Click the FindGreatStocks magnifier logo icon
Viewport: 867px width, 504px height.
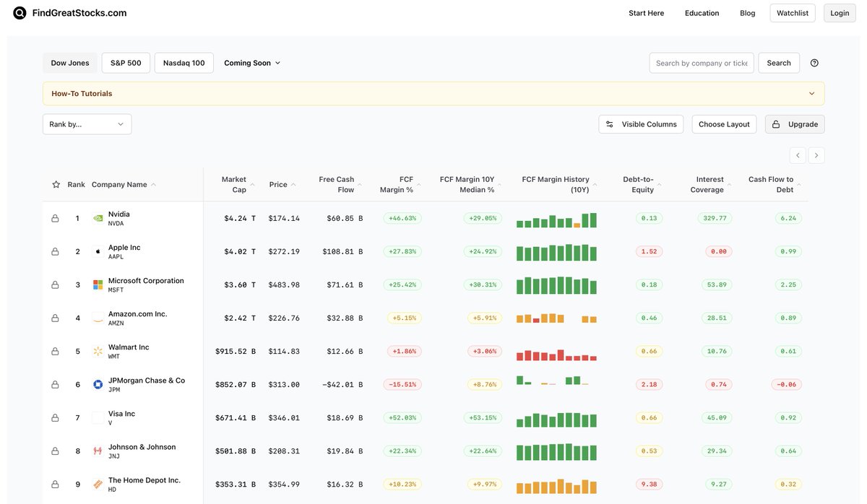pyautogui.click(x=20, y=13)
